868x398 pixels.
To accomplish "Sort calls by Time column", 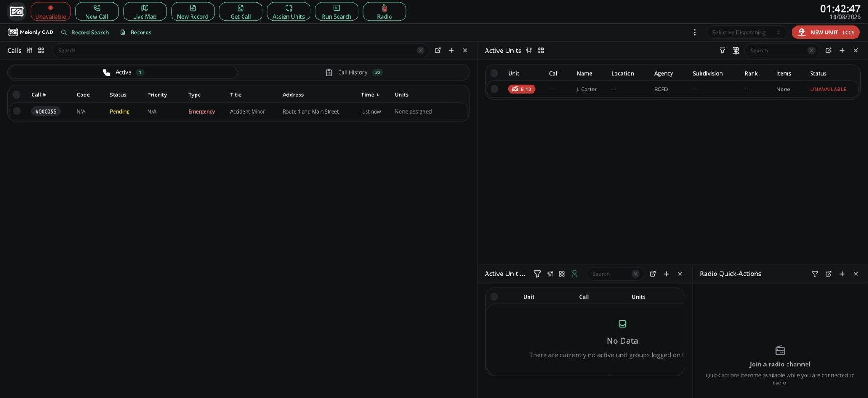I will click(370, 95).
